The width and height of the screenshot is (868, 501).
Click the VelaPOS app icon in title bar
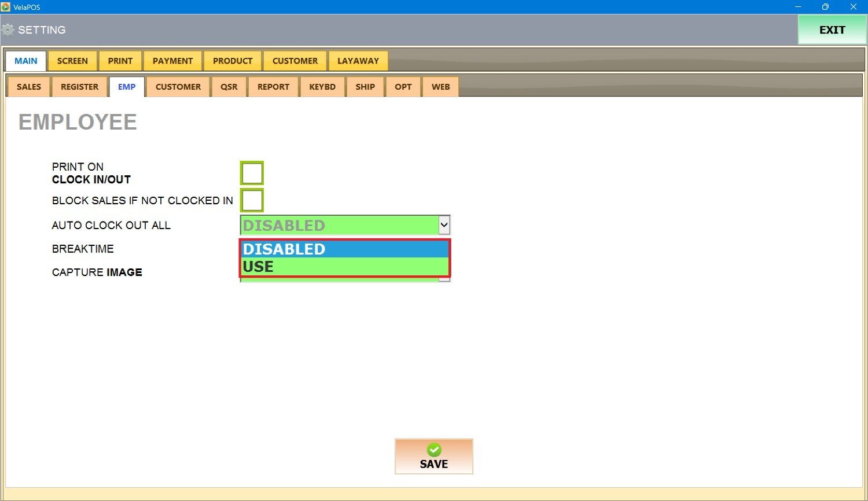[x=6, y=7]
